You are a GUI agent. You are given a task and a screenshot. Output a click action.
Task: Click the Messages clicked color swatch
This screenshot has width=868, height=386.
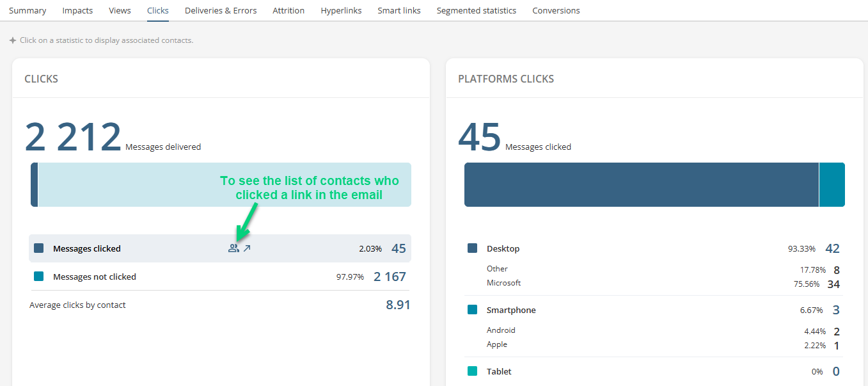pyautogui.click(x=39, y=248)
